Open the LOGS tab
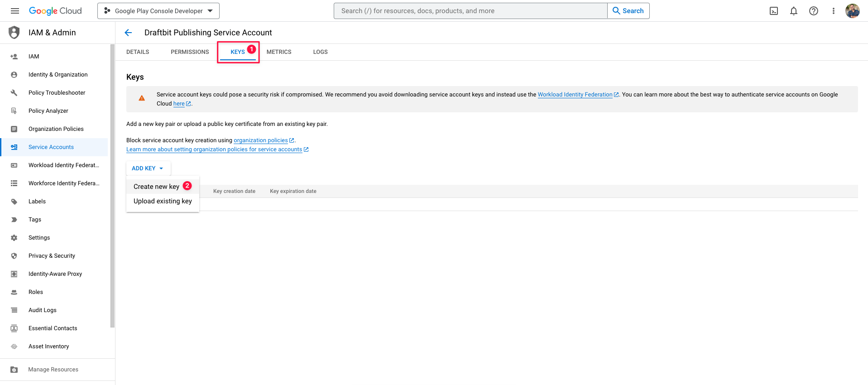This screenshot has width=868, height=385. tap(321, 52)
